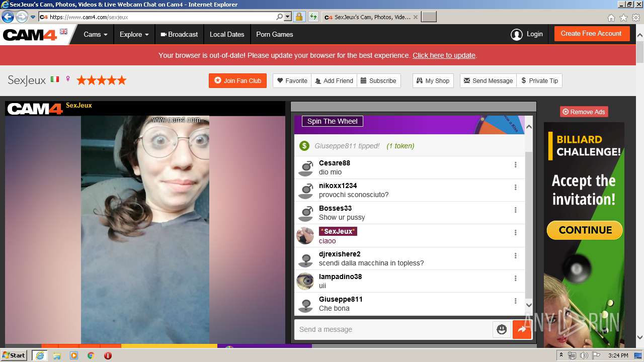Viewport: 644px width, 362px height.
Task: Click the browser Home icon
Action: click(x=611, y=18)
